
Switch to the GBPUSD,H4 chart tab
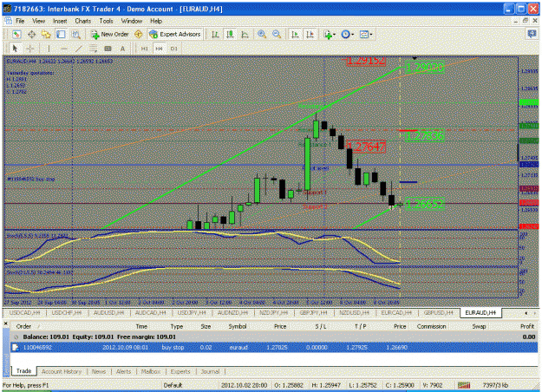(438, 312)
